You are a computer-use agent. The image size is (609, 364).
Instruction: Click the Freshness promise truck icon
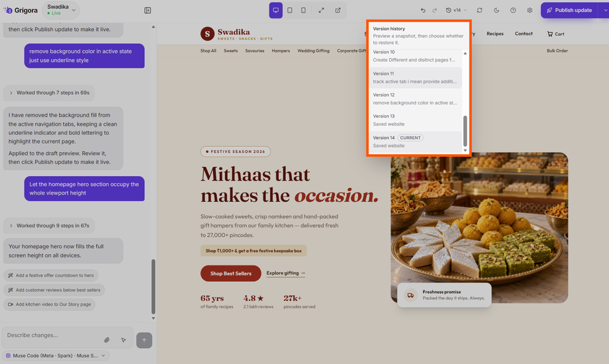(x=410, y=295)
